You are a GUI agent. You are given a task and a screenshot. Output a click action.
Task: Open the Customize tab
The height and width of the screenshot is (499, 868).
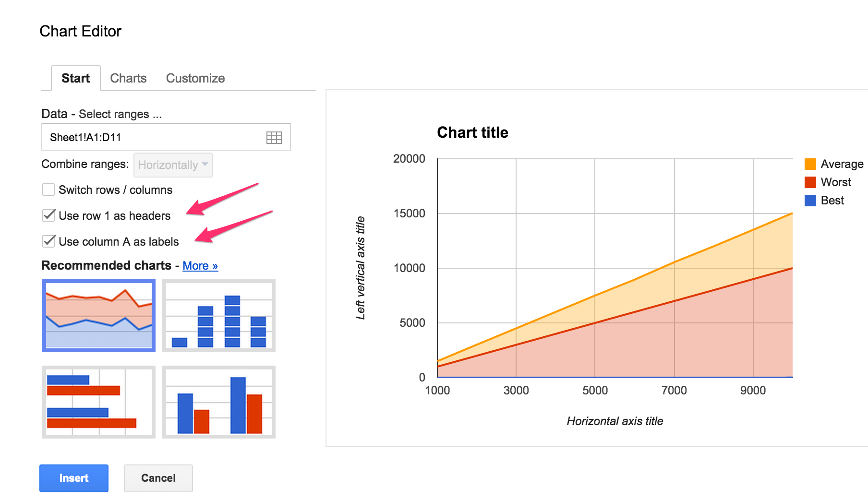[195, 78]
